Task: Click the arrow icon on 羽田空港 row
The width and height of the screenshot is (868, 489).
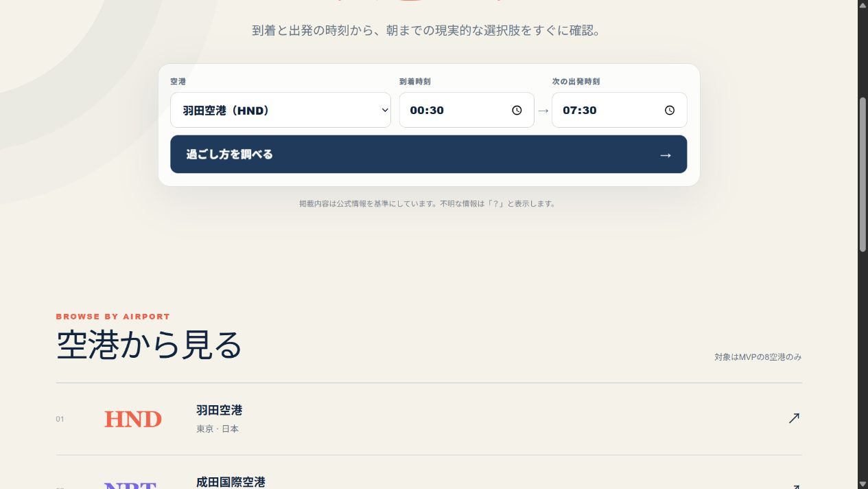Action: [794, 418]
